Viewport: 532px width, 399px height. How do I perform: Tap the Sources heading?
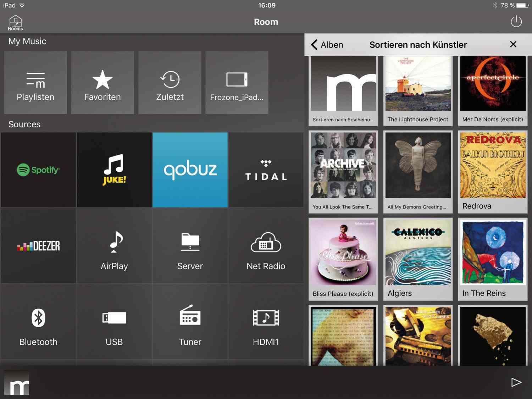coord(24,124)
